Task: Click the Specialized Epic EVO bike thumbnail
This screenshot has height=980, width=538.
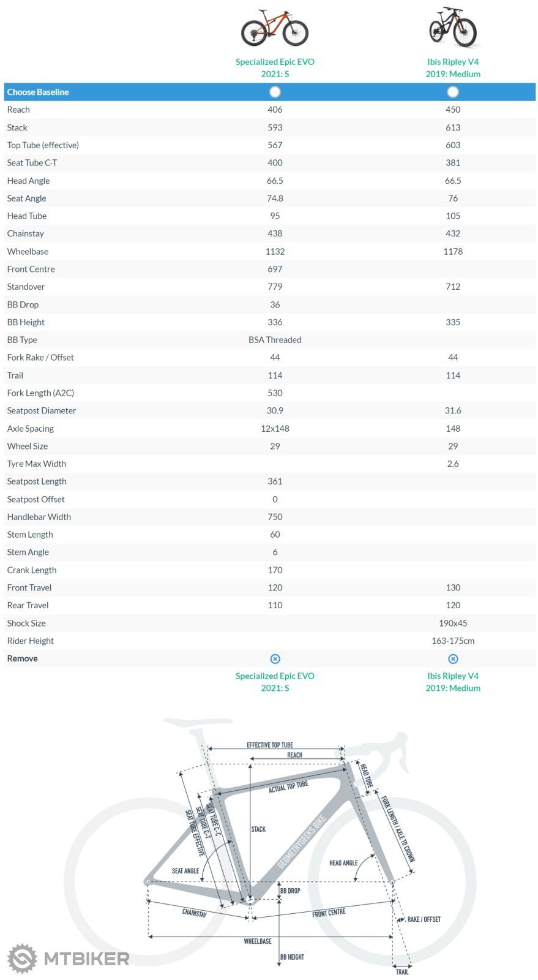Action: pyautogui.click(x=275, y=29)
